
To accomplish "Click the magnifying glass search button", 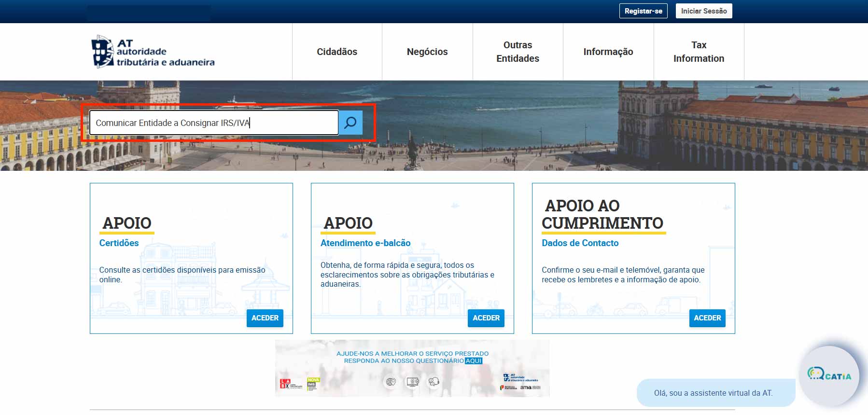I will 350,123.
